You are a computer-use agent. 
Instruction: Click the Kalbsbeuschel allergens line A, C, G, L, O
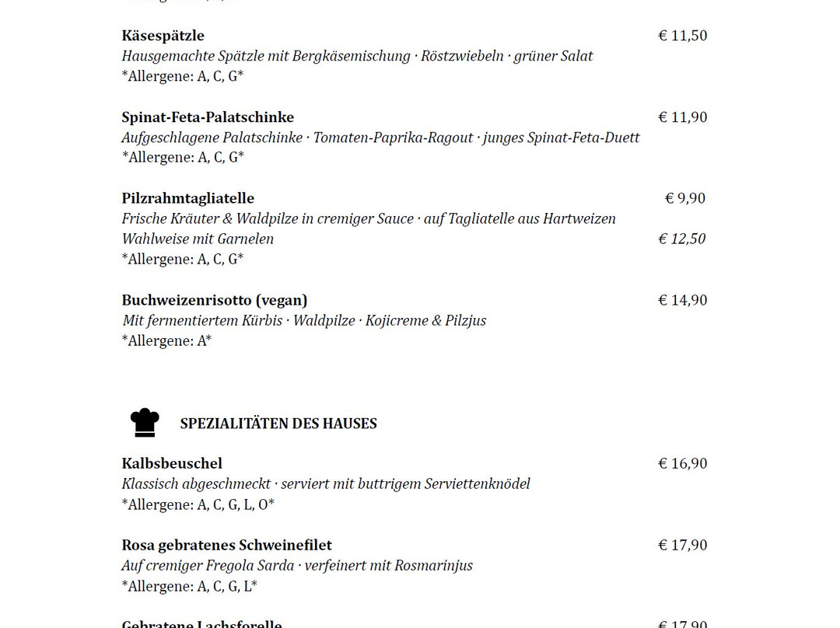198,504
